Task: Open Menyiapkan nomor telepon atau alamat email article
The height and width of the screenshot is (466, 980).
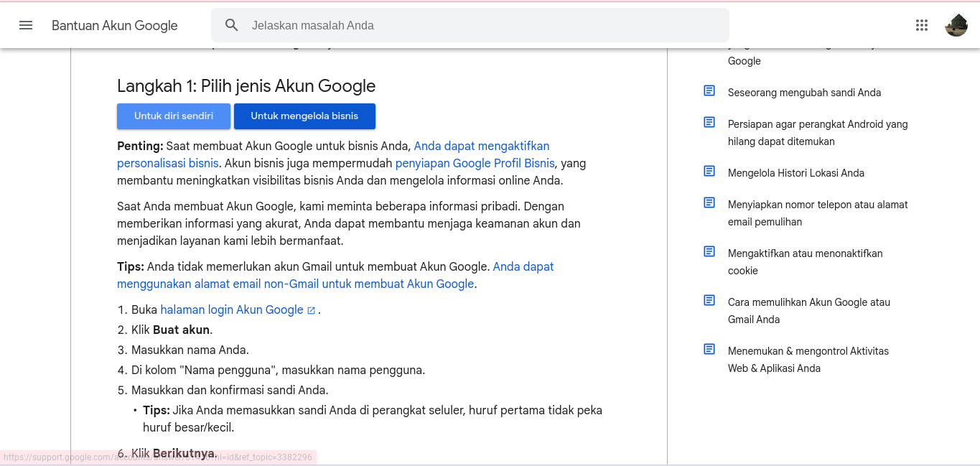Action: [818, 213]
